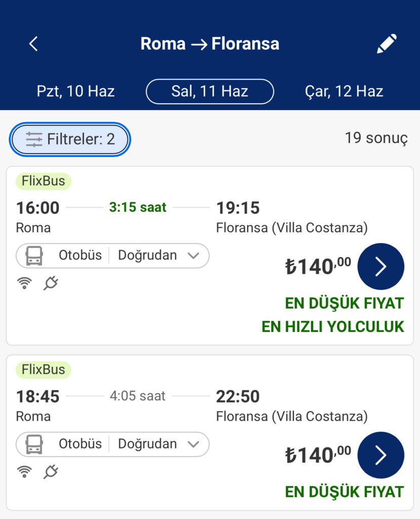The height and width of the screenshot is (519, 420).
Task: Open the 16:00 trip details arrow button
Action: click(380, 267)
